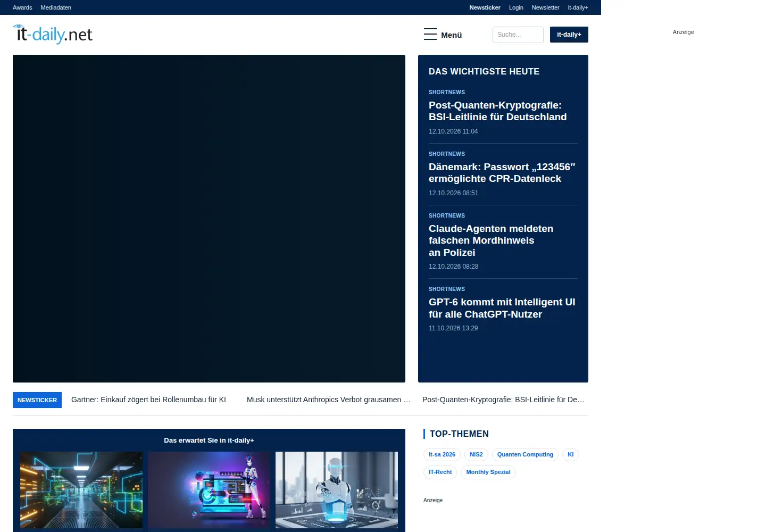Open Newsletter in top bar
The height and width of the screenshot is (532, 766).
(x=545, y=7)
